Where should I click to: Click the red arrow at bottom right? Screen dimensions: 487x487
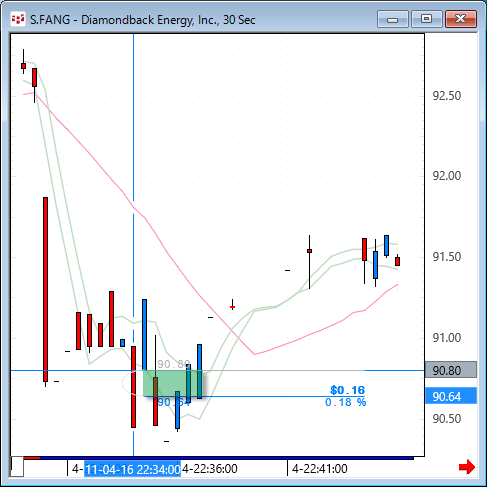(x=467, y=467)
